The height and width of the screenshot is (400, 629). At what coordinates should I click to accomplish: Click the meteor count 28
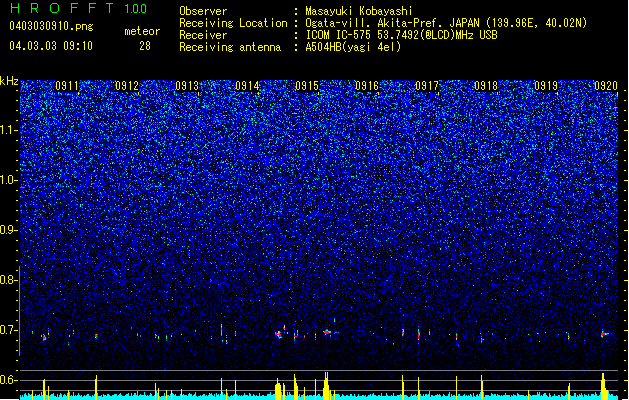pyautogui.click(x=145, y=46)
